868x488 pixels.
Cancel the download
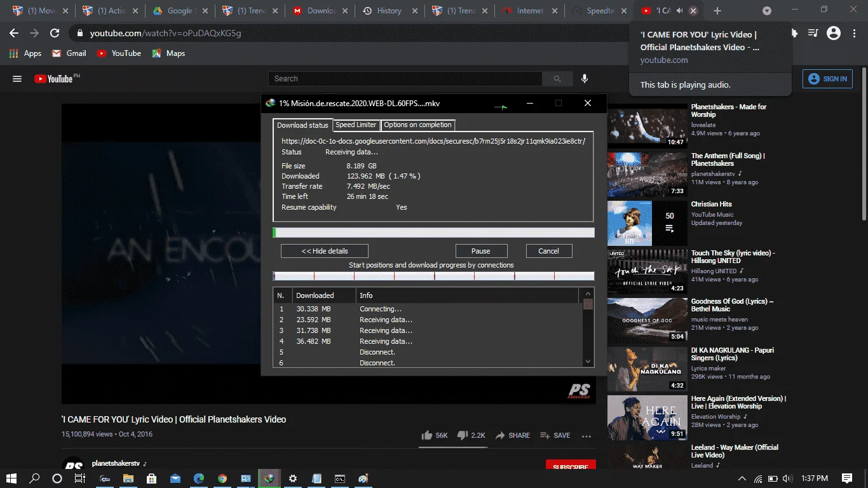[x=549, y=251]
